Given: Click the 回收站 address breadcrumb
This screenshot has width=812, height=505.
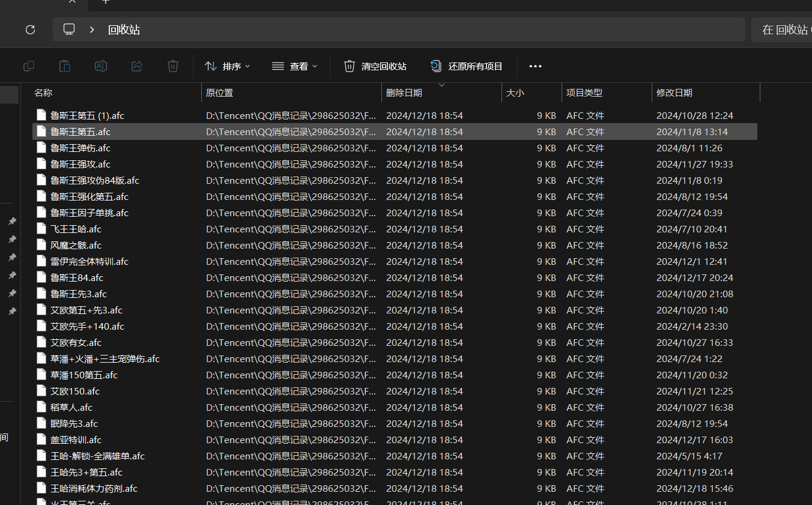Looking at the screenshot, I should 124,29.
